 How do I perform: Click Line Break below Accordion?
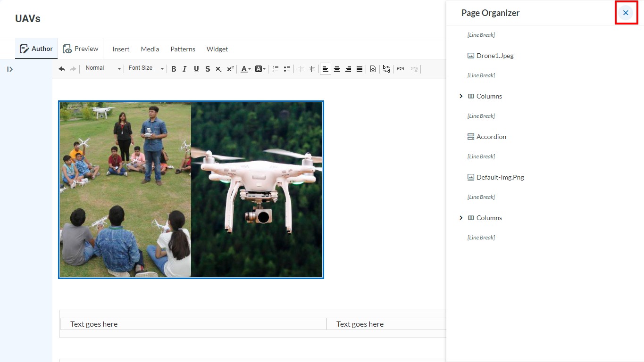click(481, 156)
